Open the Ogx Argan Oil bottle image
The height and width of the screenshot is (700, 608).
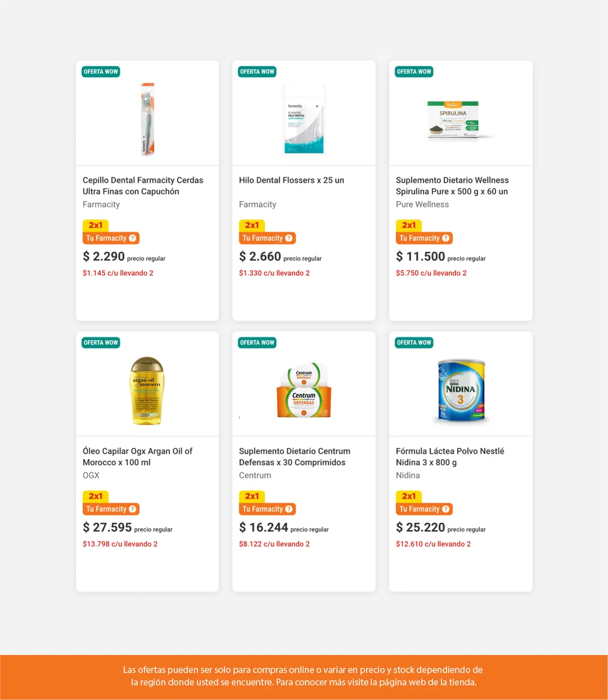147,390
